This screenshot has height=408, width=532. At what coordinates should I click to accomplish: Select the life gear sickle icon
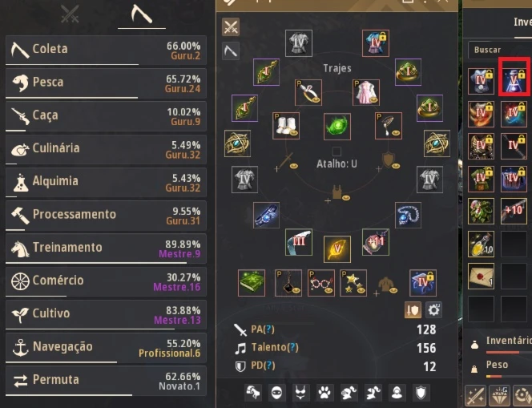coord(231,51)
